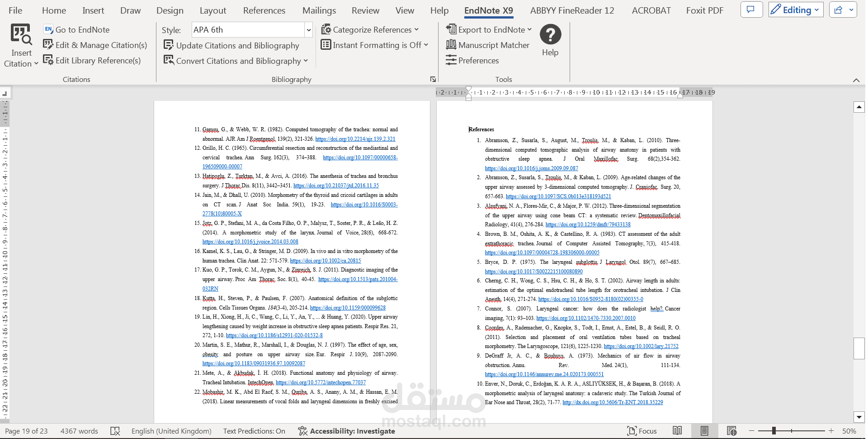Click the EndNote Help icon

pos(550,34)
